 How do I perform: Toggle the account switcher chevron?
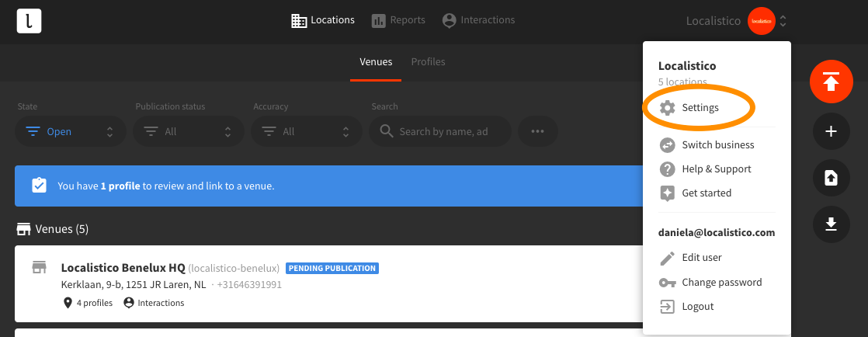783,21
